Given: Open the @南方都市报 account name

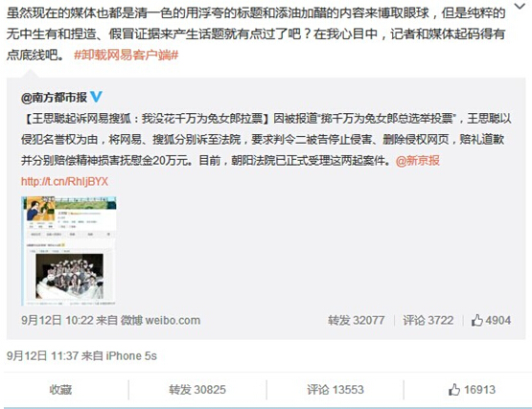Looking at the screenshot, I should (55, 98).
